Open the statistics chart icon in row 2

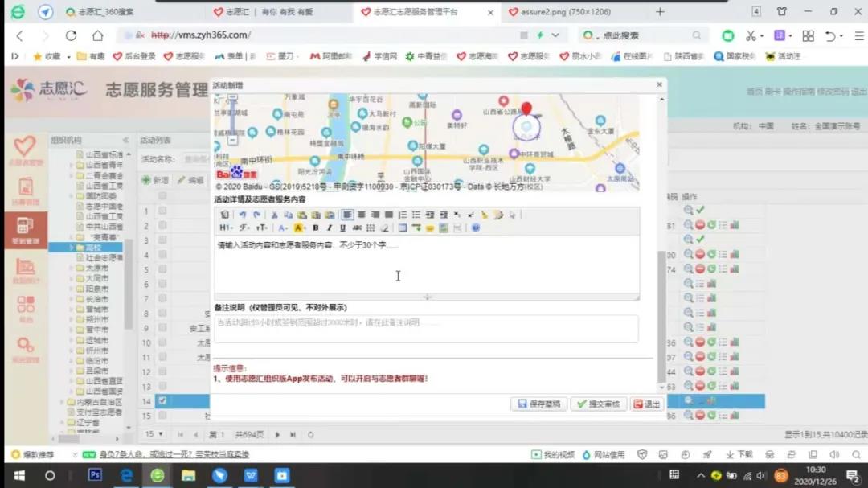point(735,225)
